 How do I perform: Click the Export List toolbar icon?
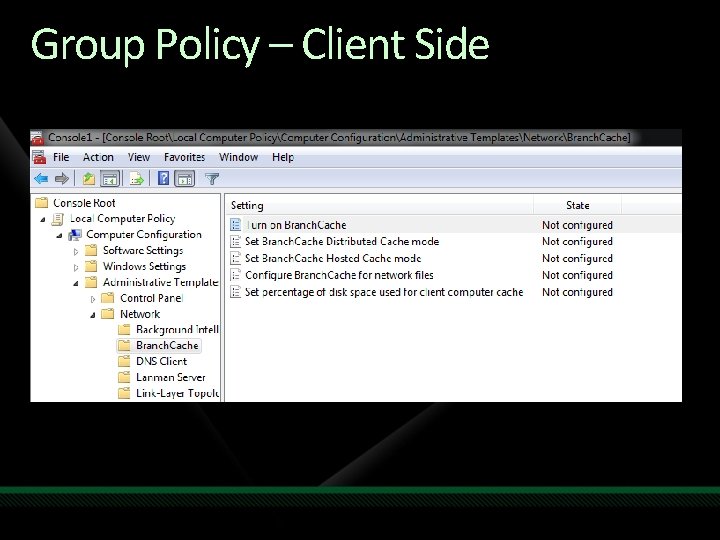136,179
